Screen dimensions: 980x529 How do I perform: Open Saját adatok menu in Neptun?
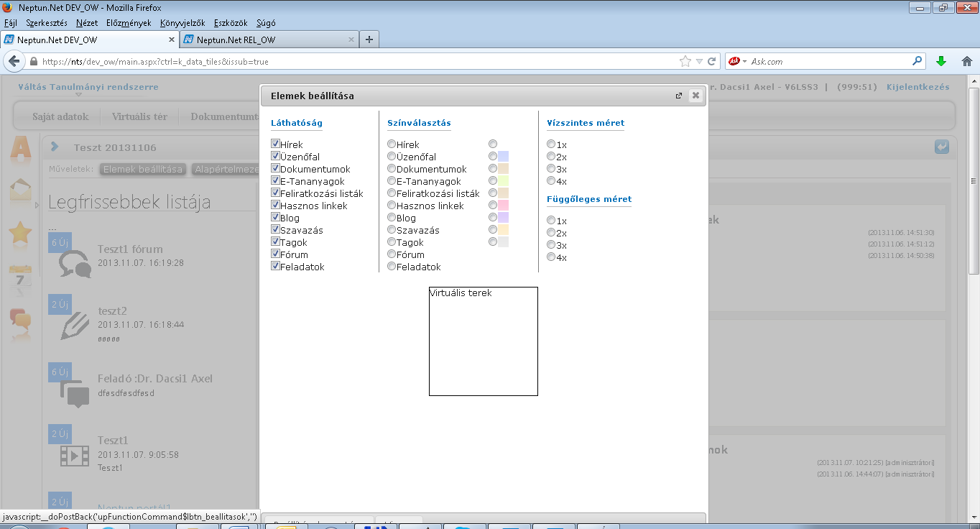coord(60,116)
